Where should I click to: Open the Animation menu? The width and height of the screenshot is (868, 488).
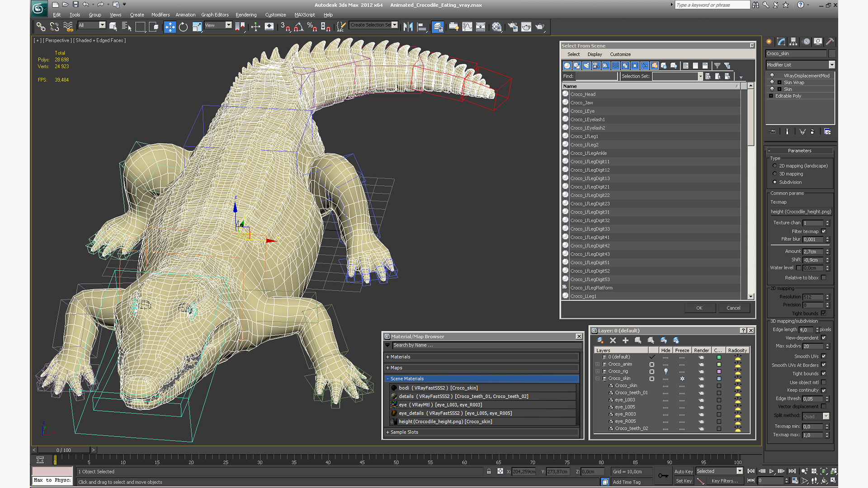[185, 15]
